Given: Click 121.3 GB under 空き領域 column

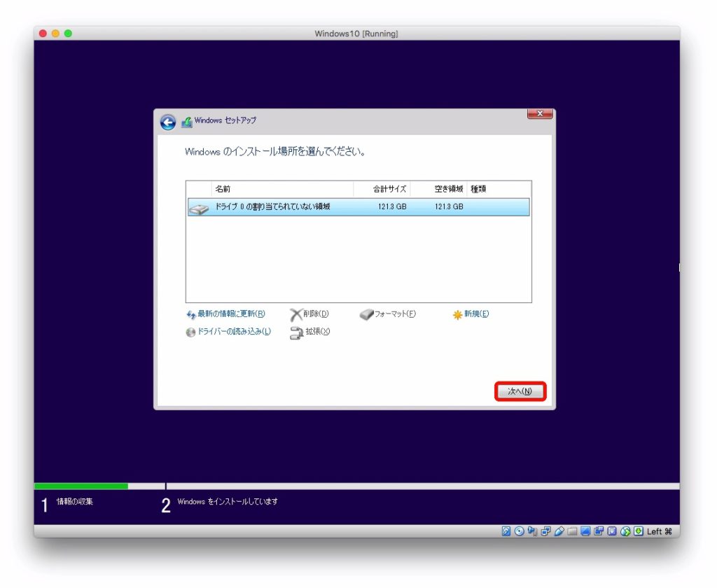Looking at the screenshot, I should (449, 206).
